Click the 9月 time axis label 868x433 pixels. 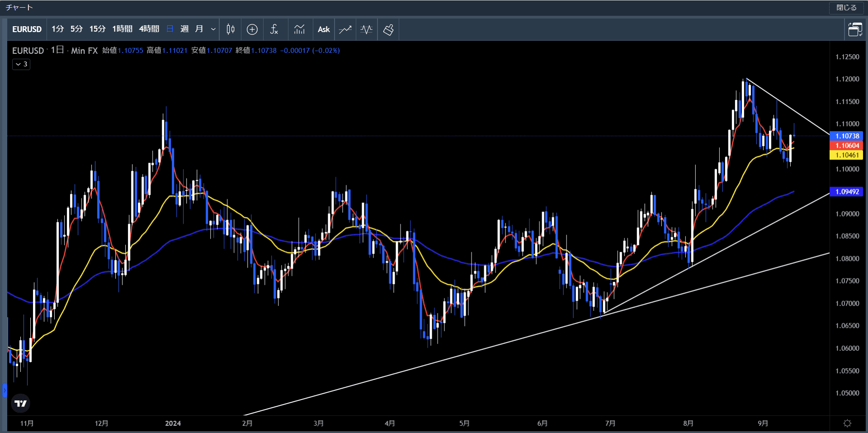(x=763, y=424)
